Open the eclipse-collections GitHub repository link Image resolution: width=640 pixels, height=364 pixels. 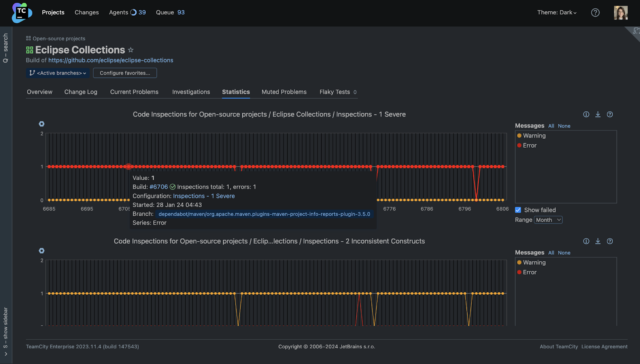tap(111, 60)
